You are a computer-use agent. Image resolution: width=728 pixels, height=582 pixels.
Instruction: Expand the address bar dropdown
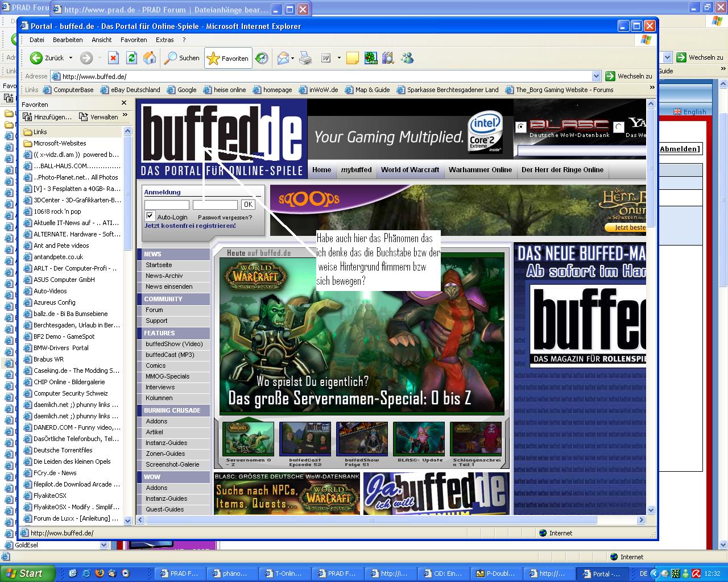tap(596, 76)
